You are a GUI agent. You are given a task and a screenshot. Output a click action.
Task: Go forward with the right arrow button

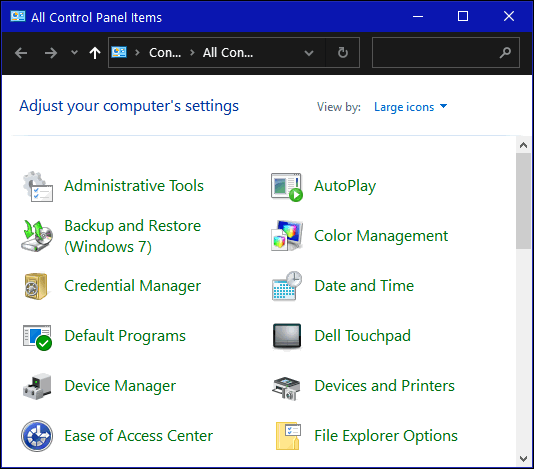click(51, 53)
